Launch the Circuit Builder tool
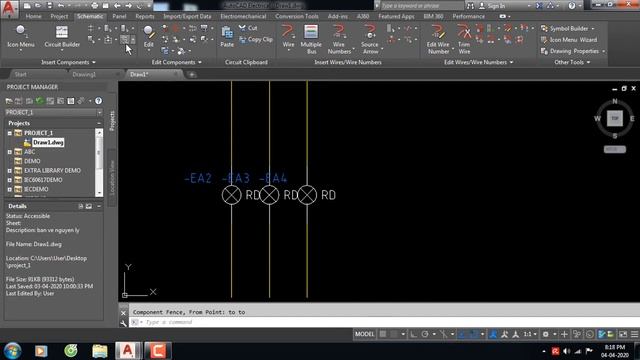640x360 pixels. point(62,36)
